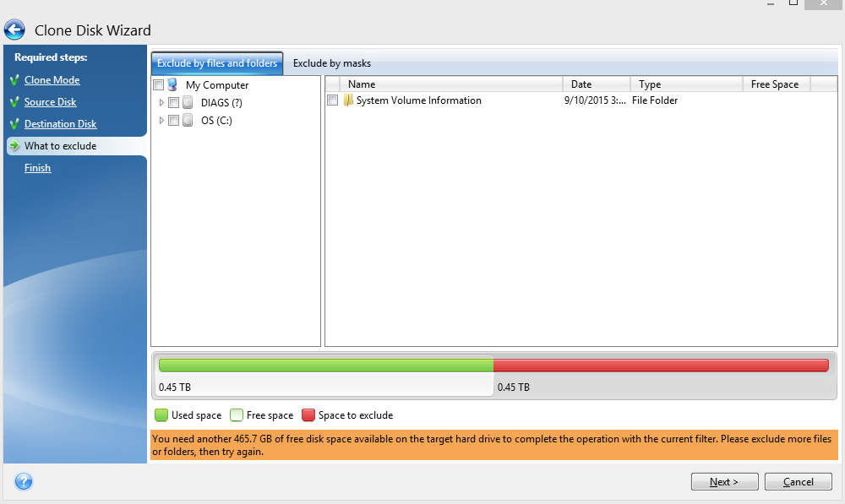Select Exclude by files and folders tab
The height and width of the screenshot is (504, 845).
pos(217,63)
